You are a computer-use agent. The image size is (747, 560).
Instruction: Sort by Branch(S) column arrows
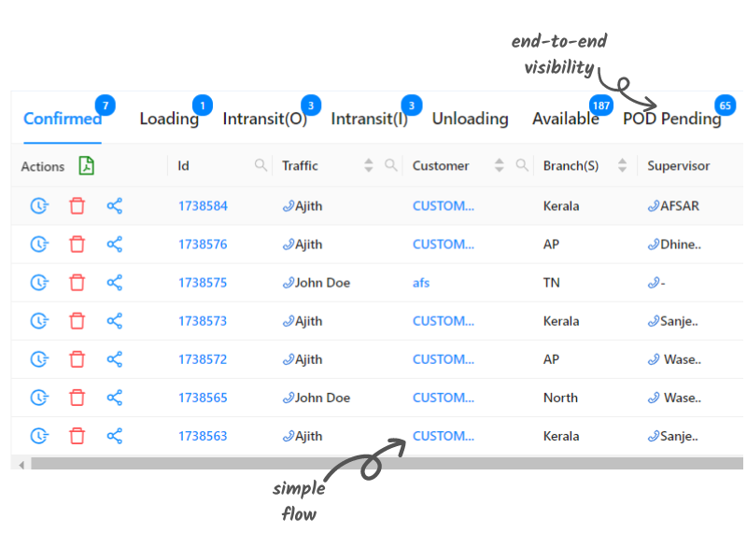coord(618,166)
